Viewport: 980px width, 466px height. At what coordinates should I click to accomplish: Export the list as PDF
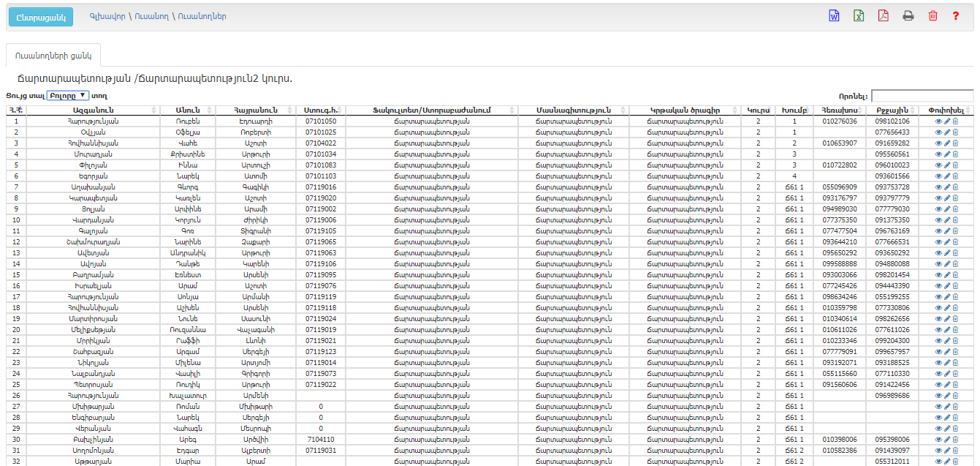click(x=884, y=16)
